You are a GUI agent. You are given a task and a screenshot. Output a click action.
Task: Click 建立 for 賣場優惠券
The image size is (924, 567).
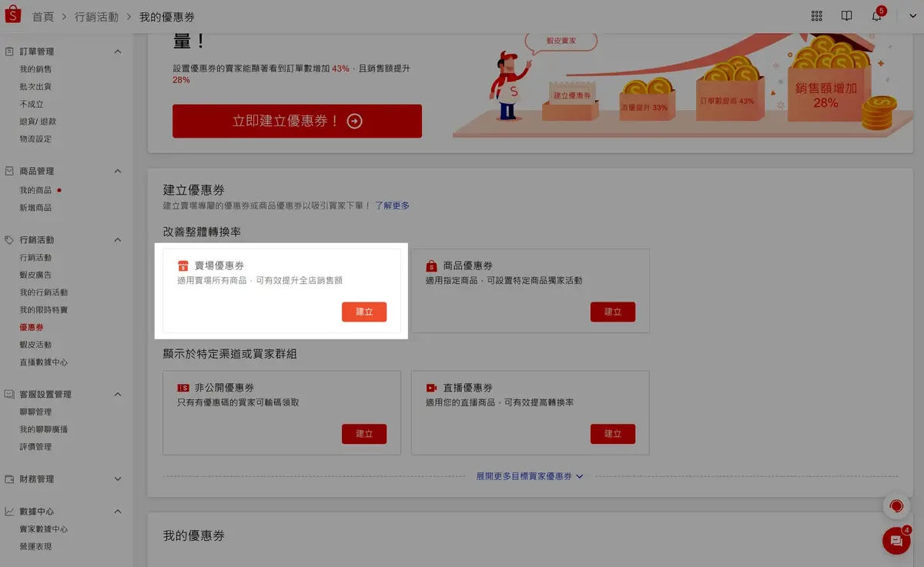[x=364, y=312]
